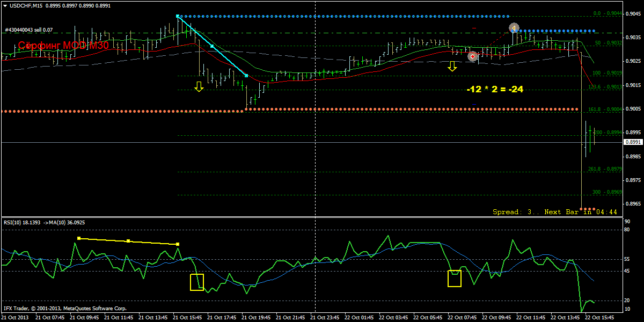Click time axis label 22 Oct 07:45

tap(463, 318)
